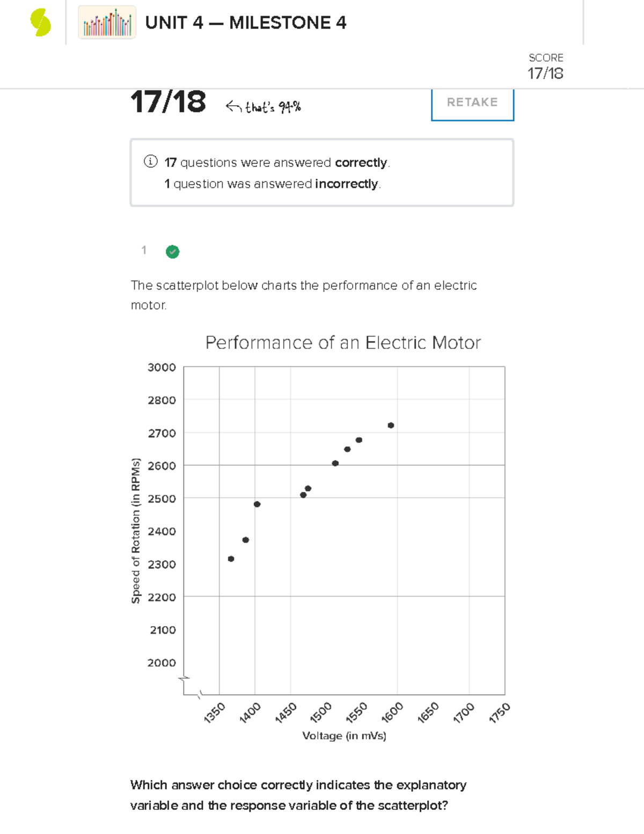Click the Voltage (in mVs) axis label
Viewport: 644px width, 834px height.
click(344, 736)
